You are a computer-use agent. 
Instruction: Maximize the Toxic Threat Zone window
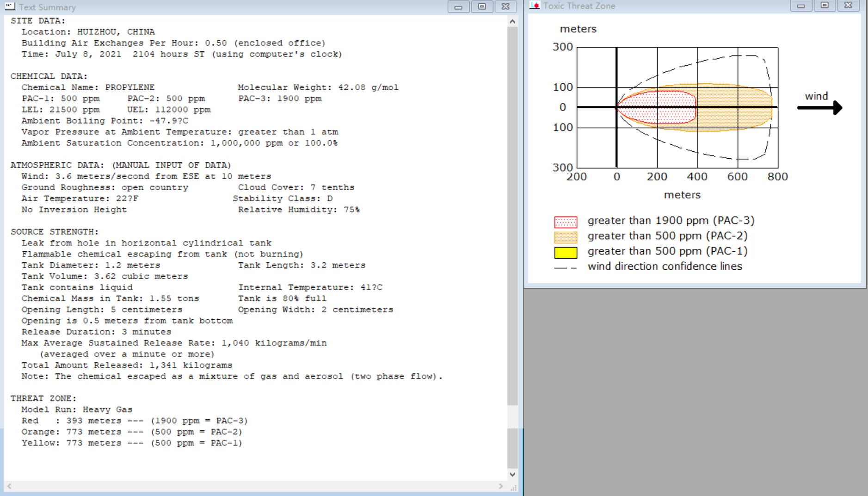click(x=825, y=6)
